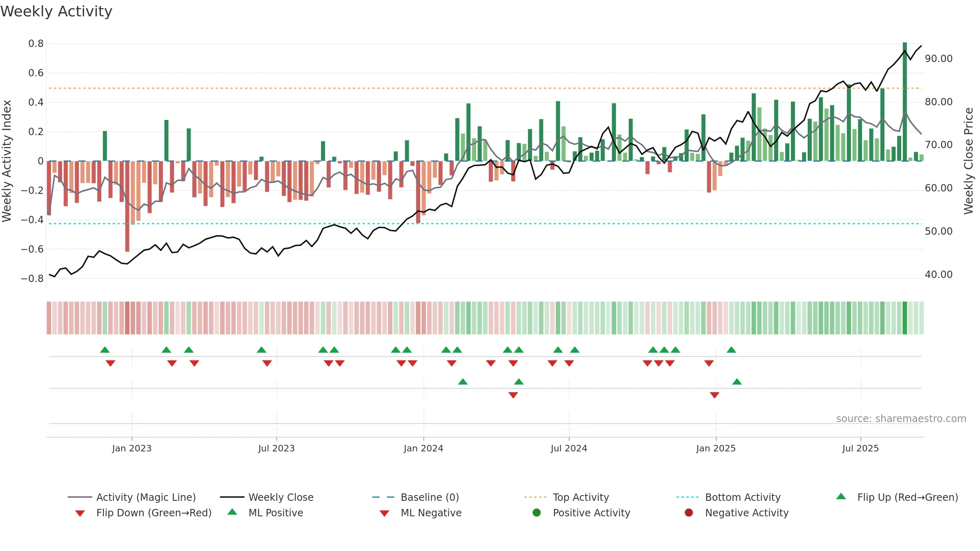Click the '90.00' price axis label
Screen dimensions: 980x551
point(939,59)
